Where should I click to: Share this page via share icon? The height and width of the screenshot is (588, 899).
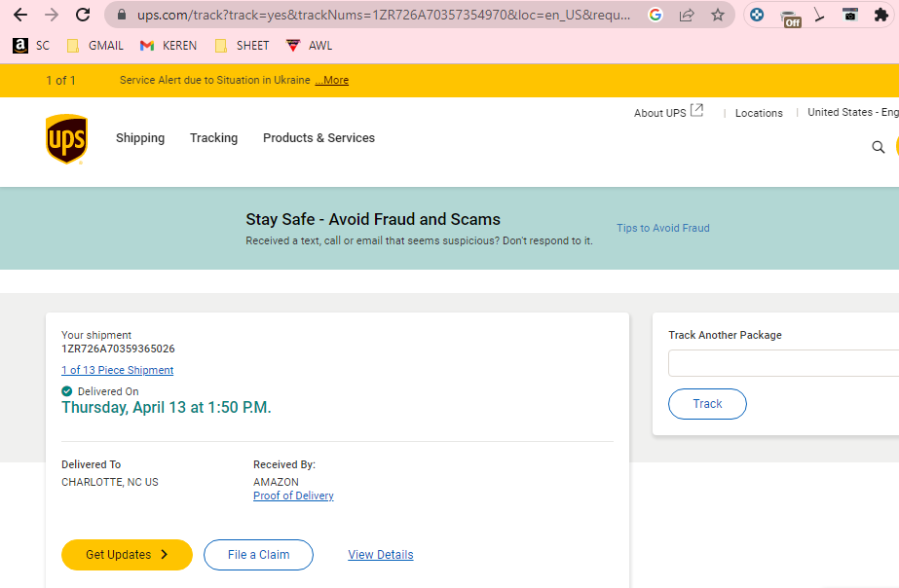point(687,15)
